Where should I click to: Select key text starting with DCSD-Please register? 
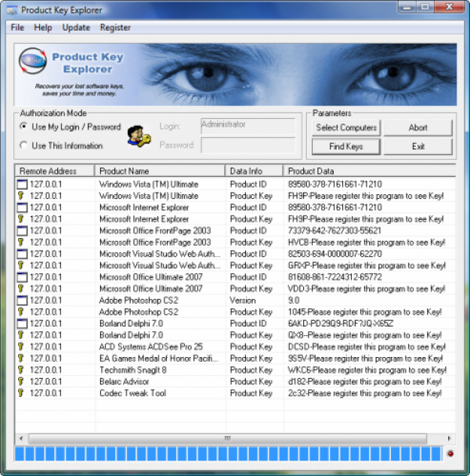click(x=367, y=347)
